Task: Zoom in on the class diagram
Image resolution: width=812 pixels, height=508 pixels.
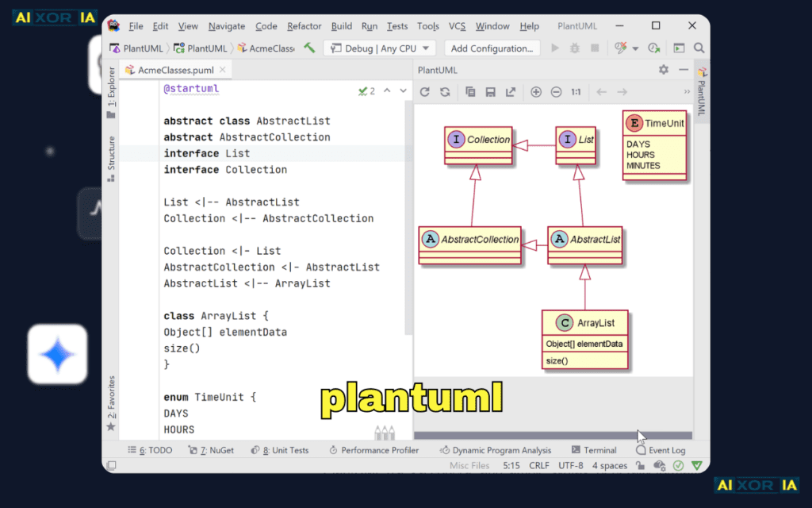Action: tap(537, 91)
